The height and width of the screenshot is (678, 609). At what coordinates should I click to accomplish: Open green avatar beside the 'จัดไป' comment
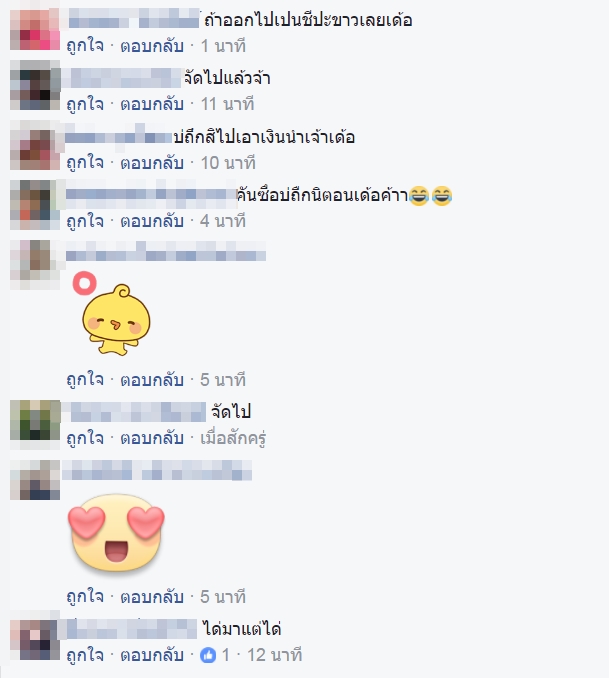click(x=35, y=420)
